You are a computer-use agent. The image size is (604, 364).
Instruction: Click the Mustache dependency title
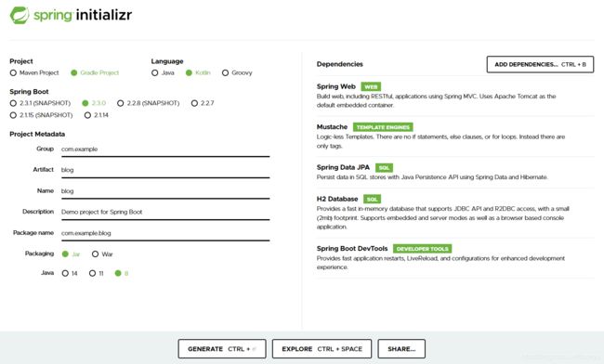[x=332, y=127]
